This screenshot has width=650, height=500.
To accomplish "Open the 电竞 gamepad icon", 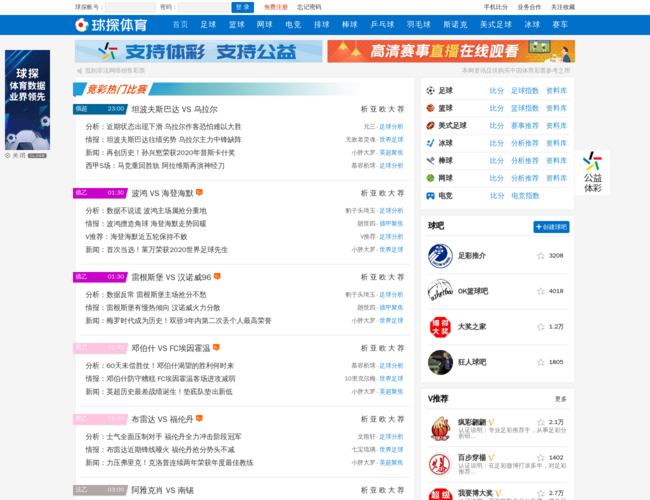I will (x=430, y=196).
